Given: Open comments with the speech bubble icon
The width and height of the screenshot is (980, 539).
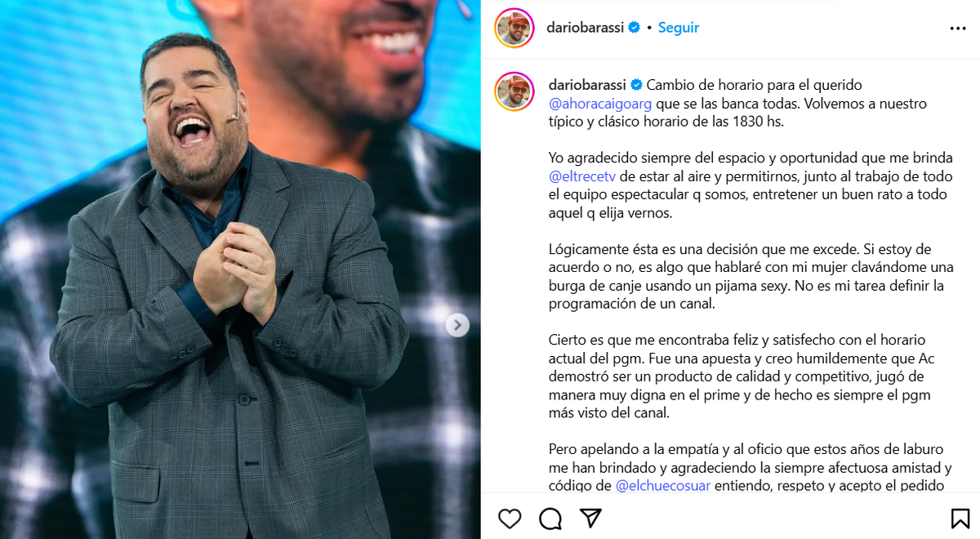Looking at the screenshot, I should click(x=550, y=519).
